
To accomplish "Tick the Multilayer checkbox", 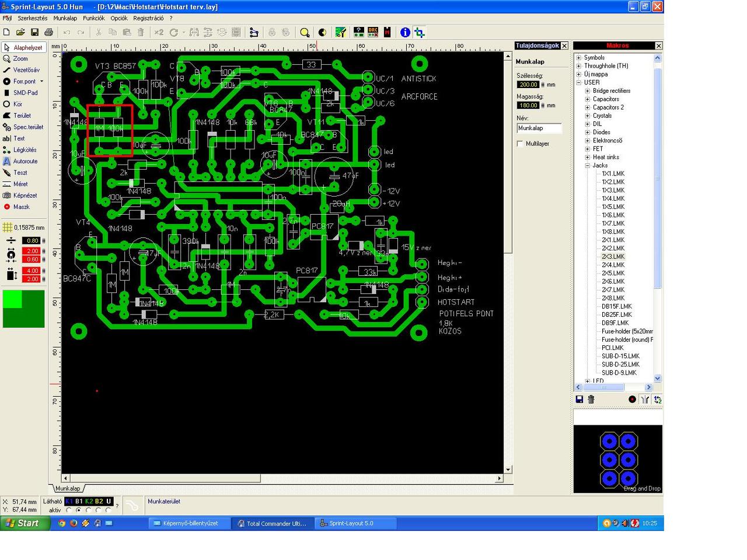I will tap(520, 143).
